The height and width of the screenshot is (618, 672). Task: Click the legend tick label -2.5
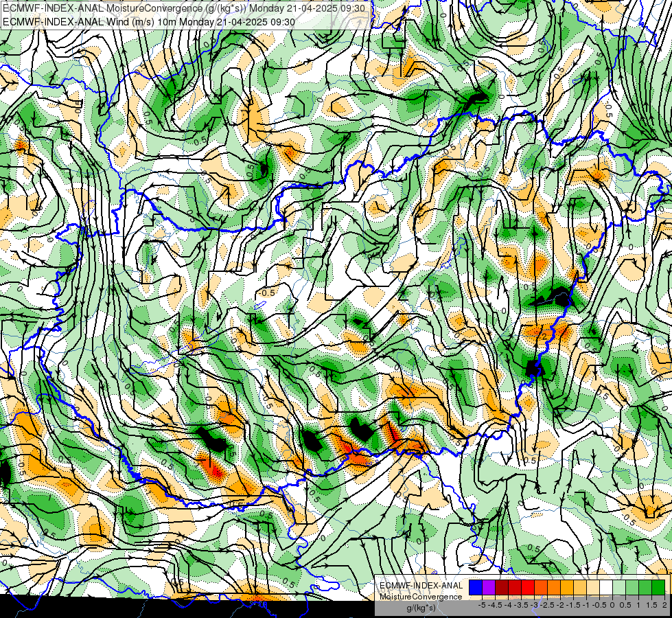[x=547, y=605]
